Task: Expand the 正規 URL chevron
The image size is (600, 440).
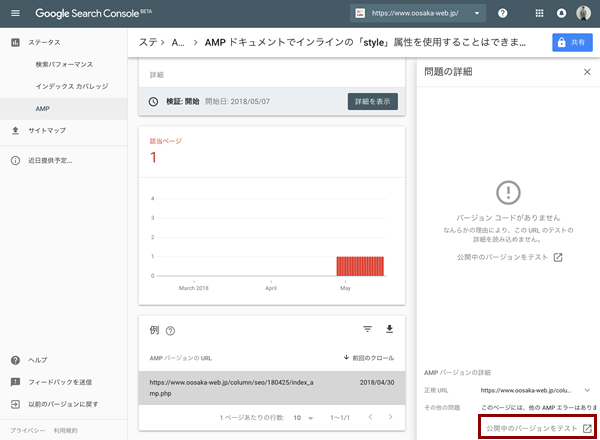Action: point(587,390)
